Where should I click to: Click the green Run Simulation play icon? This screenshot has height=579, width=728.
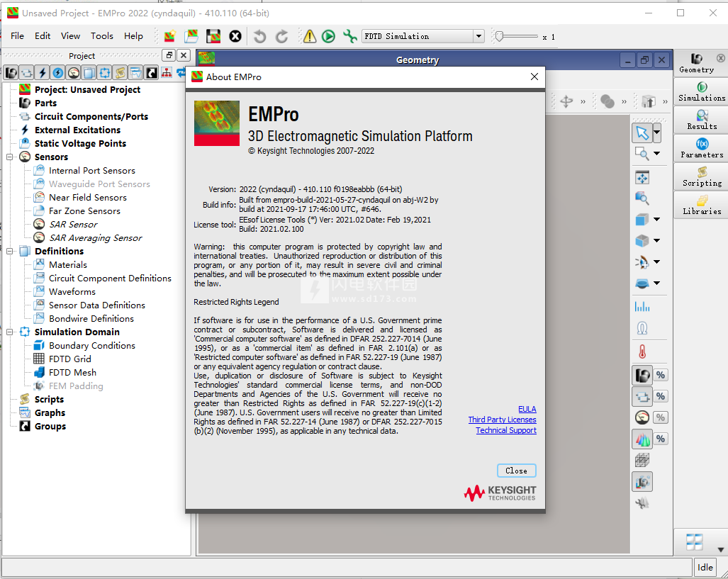coord(329,35)
